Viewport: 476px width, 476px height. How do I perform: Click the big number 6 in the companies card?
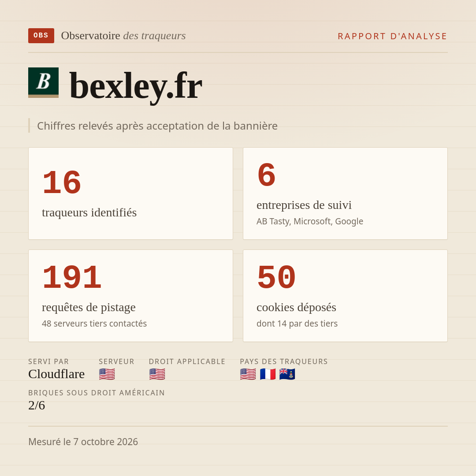click(x=266, y=175)
